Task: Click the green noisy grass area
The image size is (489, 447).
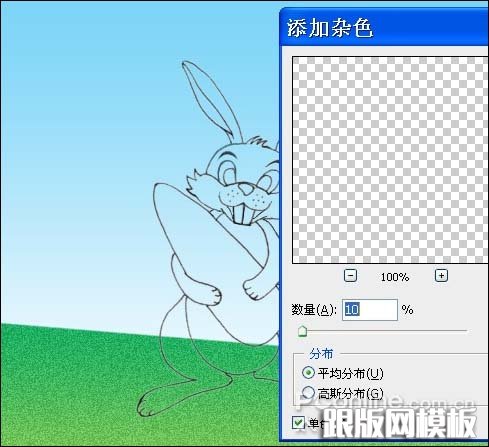Action: (x=67, y=383)
